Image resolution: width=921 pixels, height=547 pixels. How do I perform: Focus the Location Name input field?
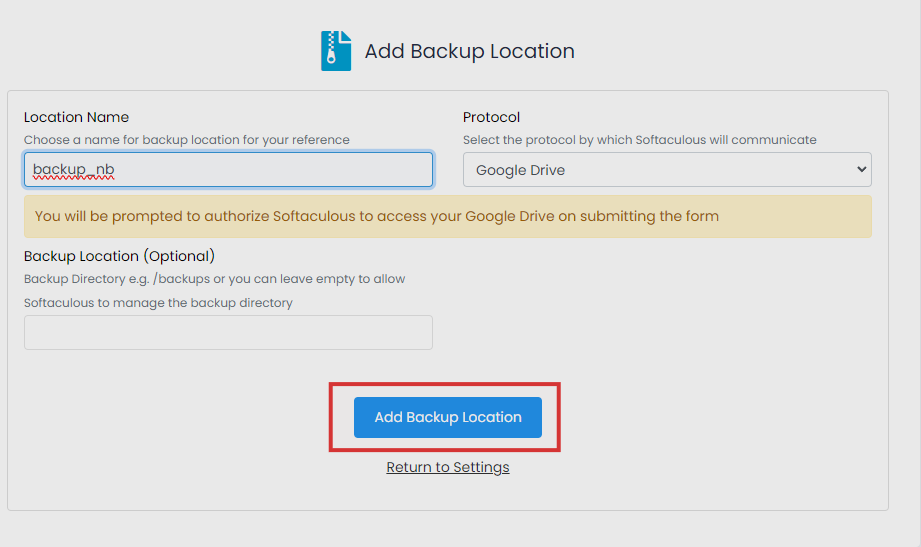coord(228,170)
